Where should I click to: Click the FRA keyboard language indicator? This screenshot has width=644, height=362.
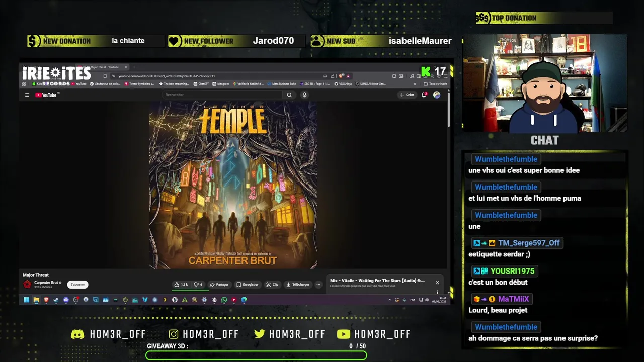tap(413, 300)
